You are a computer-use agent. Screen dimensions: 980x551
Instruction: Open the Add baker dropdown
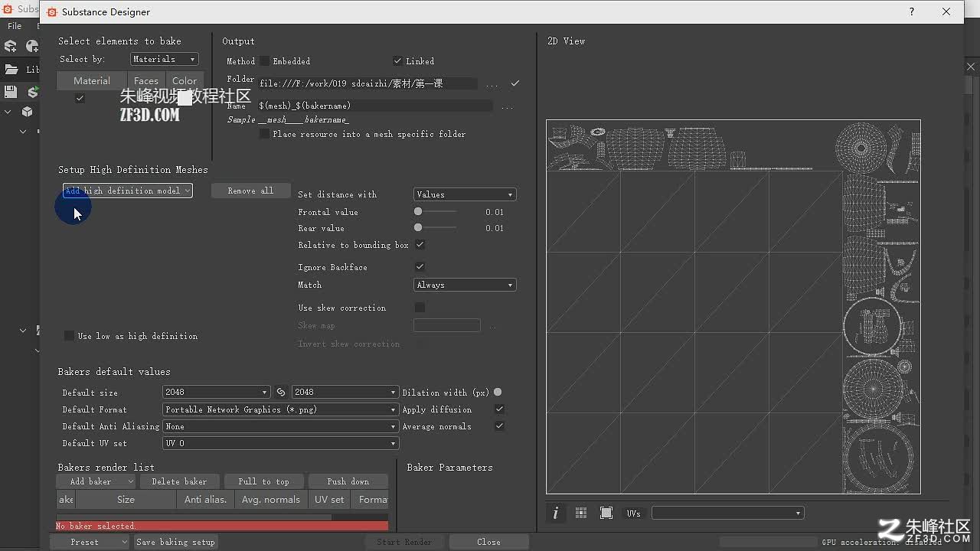coord(96,481)
